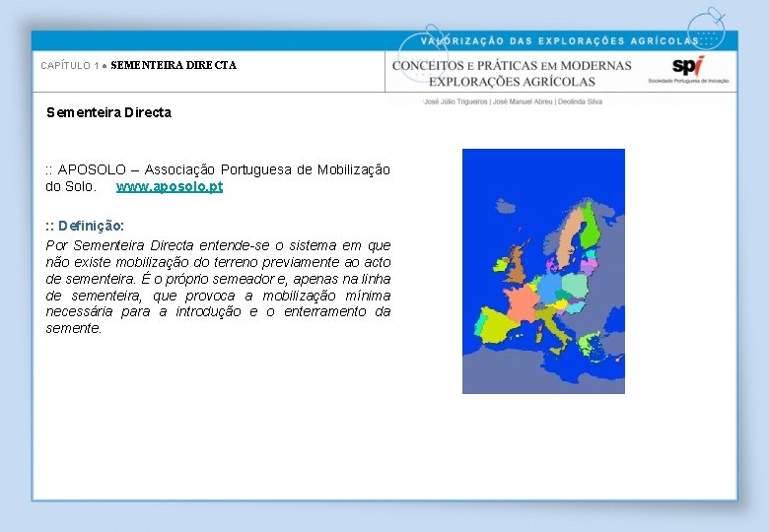Click 'CONCEITOS E PRÁTICAS EM MODERNAS' title

click(x=512, y=66)
